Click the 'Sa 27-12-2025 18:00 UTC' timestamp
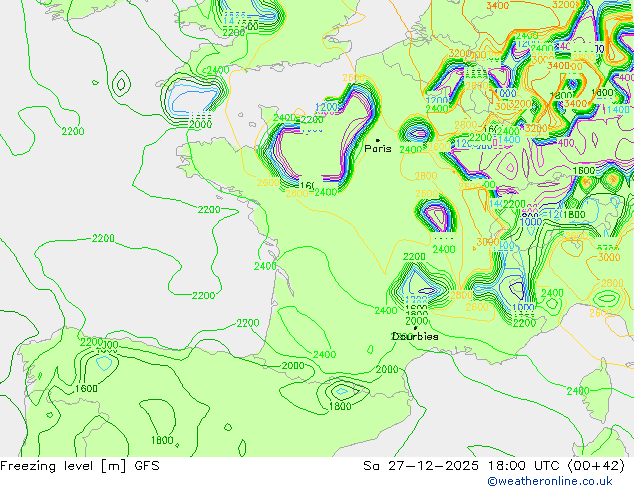634x490 pixels. 463,466
